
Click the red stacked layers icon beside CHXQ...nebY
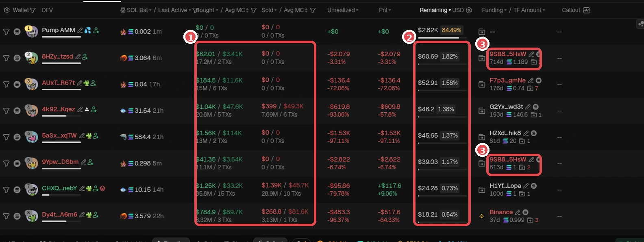102,188
